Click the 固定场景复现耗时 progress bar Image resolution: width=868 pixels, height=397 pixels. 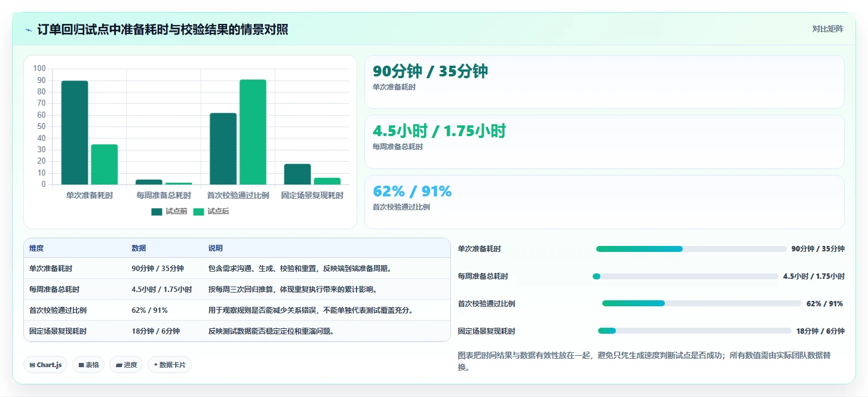click(x=694, y=331)
